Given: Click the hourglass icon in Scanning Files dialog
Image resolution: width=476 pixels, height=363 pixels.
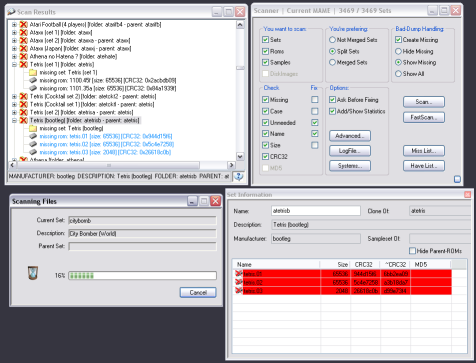Looking at the screenshot, I should [32, 273].
